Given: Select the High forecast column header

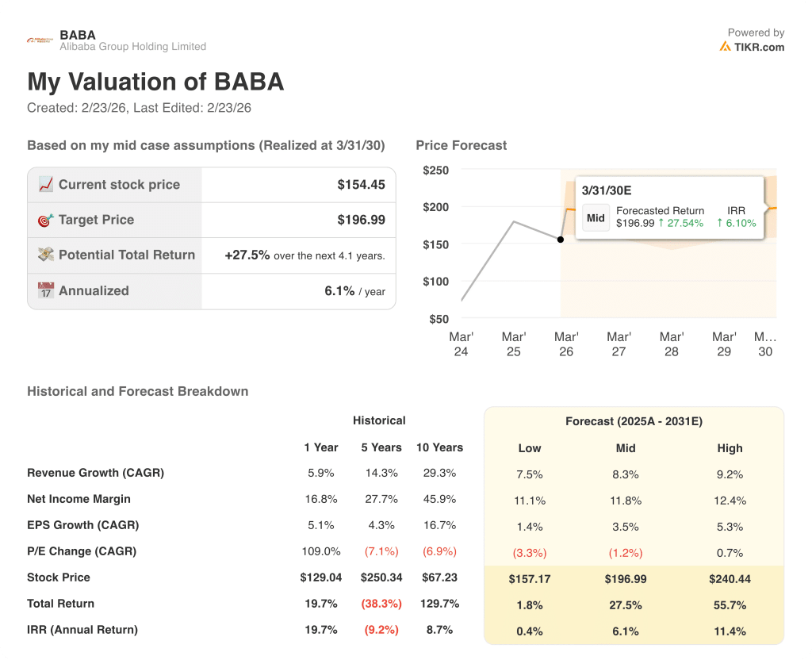Looking at the screenshot, I should pyautogui.click(x=730, y=448).
